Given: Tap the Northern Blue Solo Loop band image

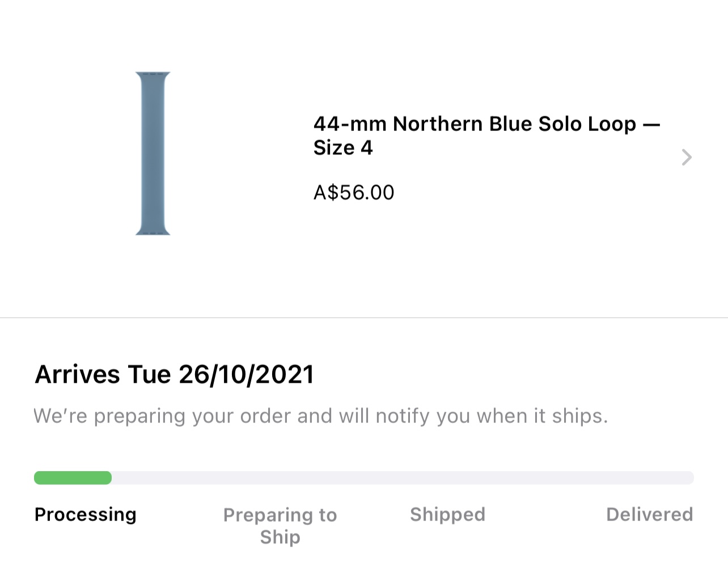Looking at the screenshot, I should pyautogui.click(x=153, y=153).
